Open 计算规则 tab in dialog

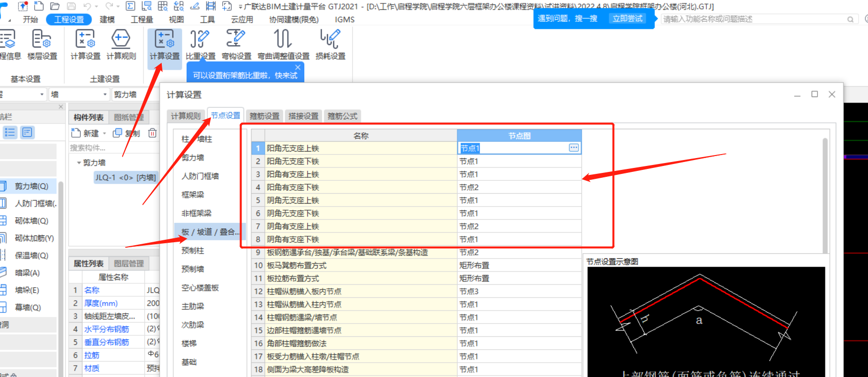point(186,116)
